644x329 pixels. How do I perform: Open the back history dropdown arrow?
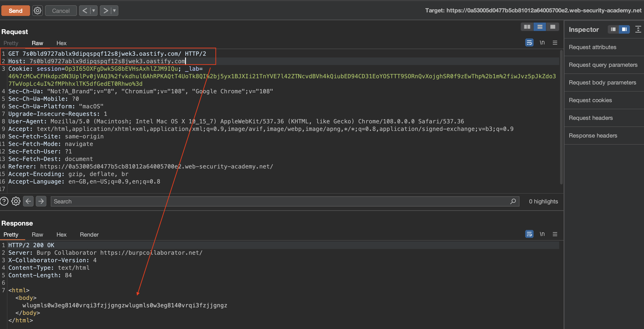click(93, 11)
